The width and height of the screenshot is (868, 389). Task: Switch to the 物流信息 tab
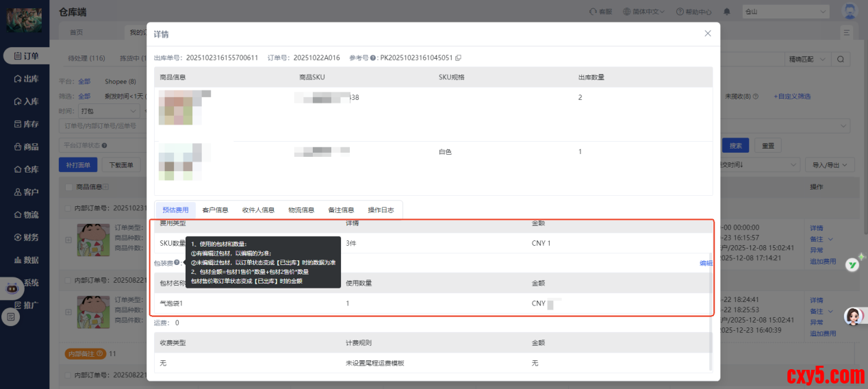pos(301,210)
